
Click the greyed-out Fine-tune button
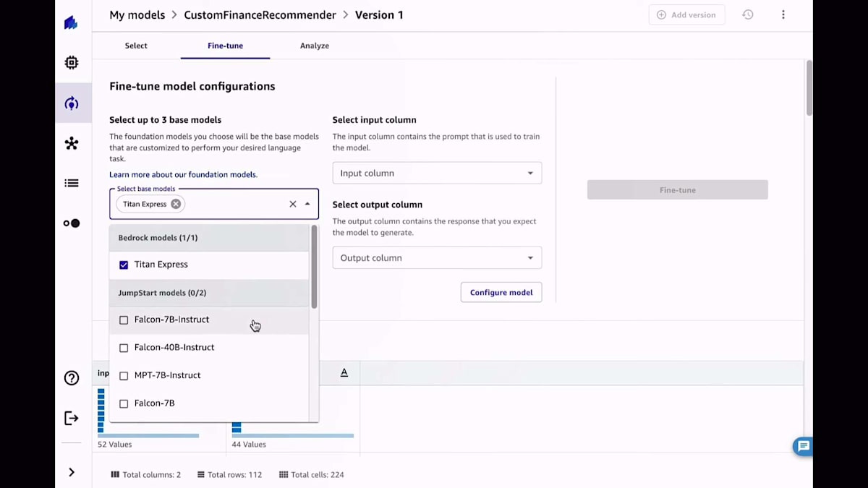pyautogui.click(x=678, y=190)
